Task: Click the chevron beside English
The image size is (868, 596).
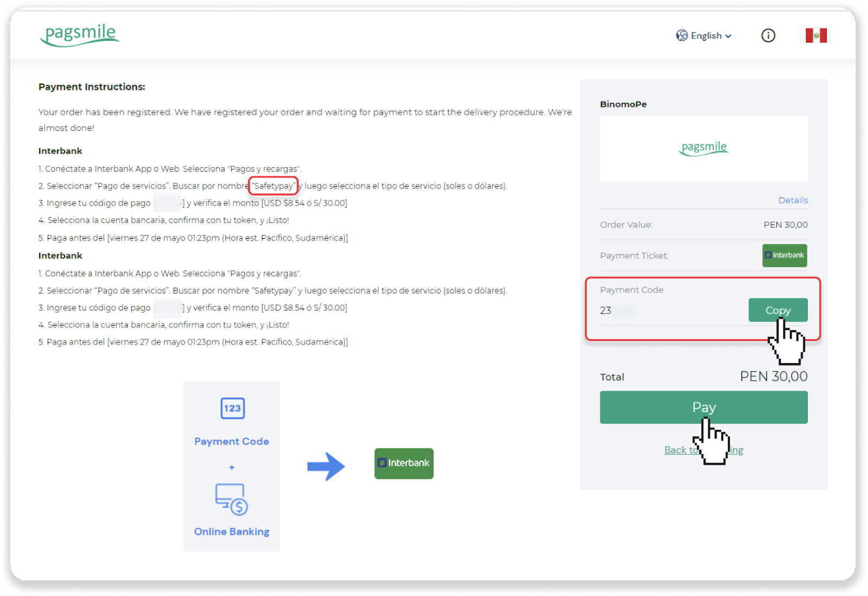Action: [728, 36]
